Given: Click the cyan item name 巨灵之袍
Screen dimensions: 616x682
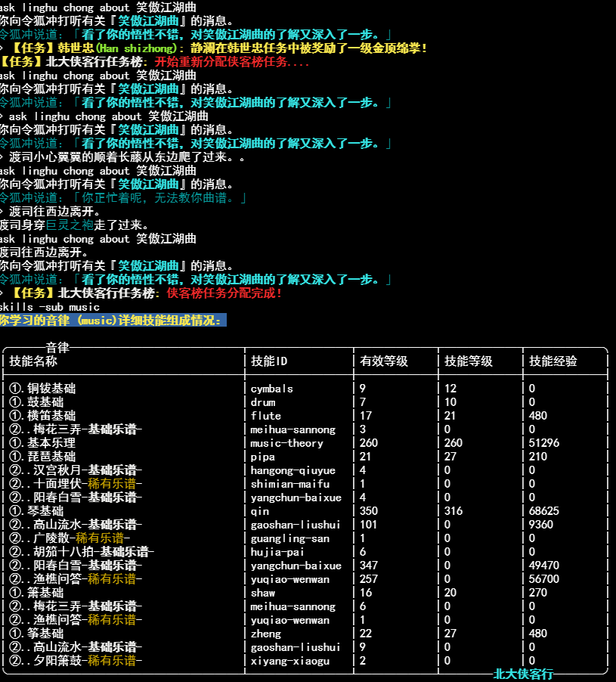Looking at the screenshot, I should 70,225.
